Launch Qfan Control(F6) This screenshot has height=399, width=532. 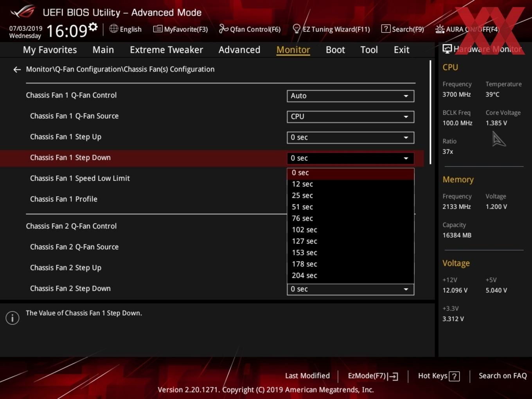pos(250,29)
